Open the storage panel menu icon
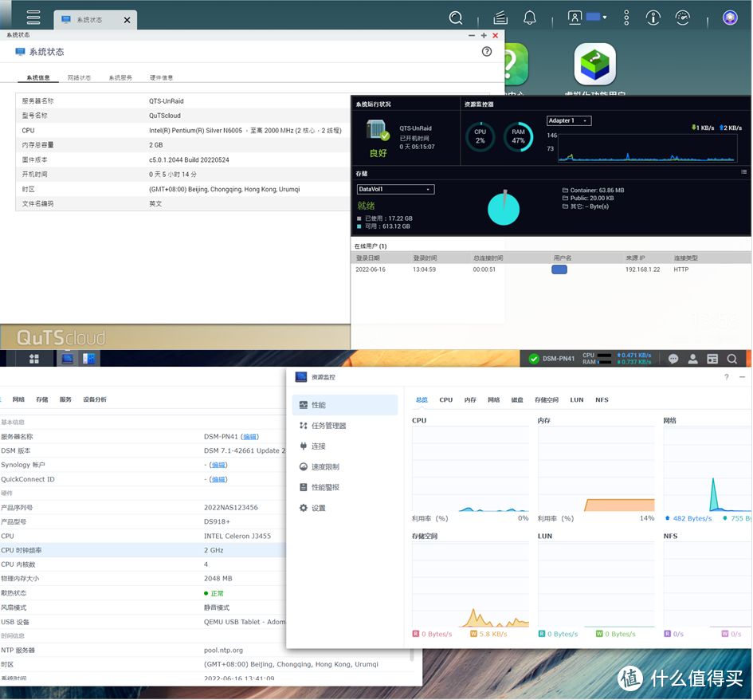This screenshot has height=700, width=753. click(743, 171)
